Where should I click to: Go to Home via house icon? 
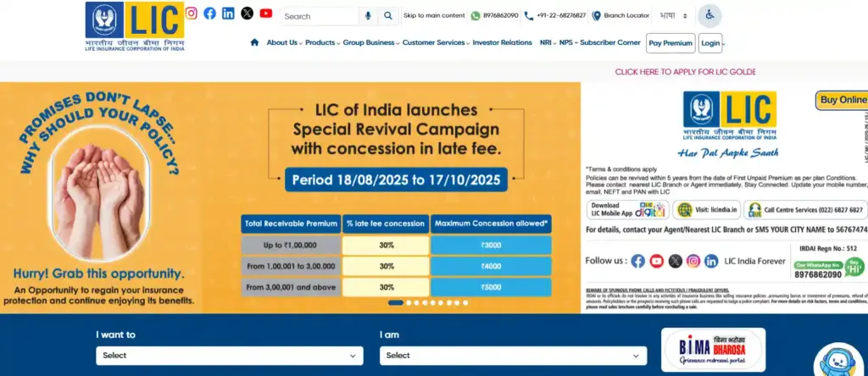[254, 42]
